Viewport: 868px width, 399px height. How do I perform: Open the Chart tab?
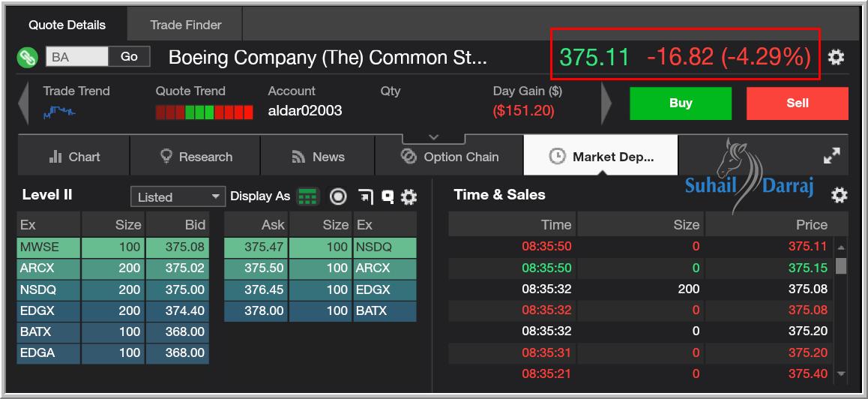coord(74,157)
